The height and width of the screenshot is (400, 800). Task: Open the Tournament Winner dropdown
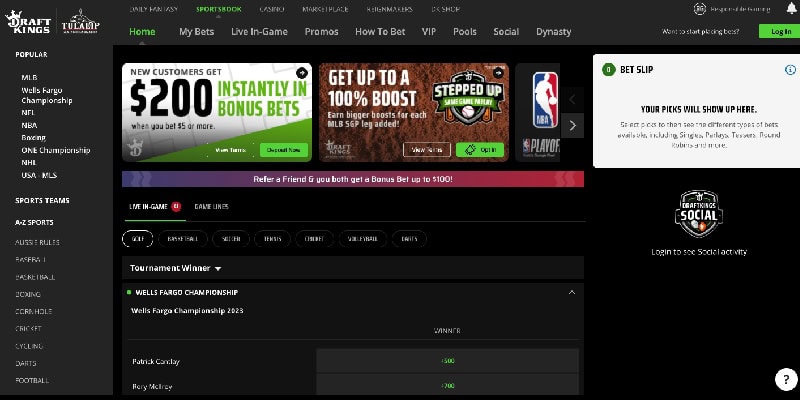pyautogui.click(x=176, y=268)
